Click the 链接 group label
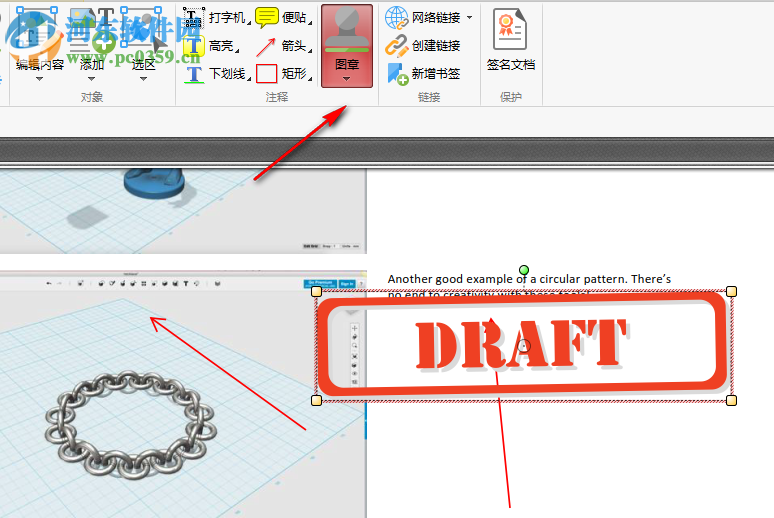 (x=429, y=97)
